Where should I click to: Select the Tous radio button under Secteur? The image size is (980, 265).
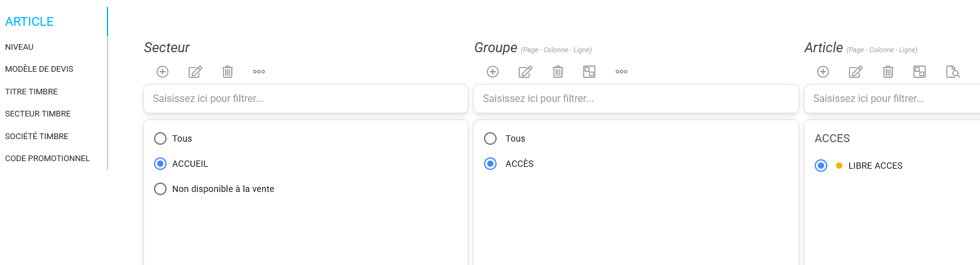pos(160,138)
